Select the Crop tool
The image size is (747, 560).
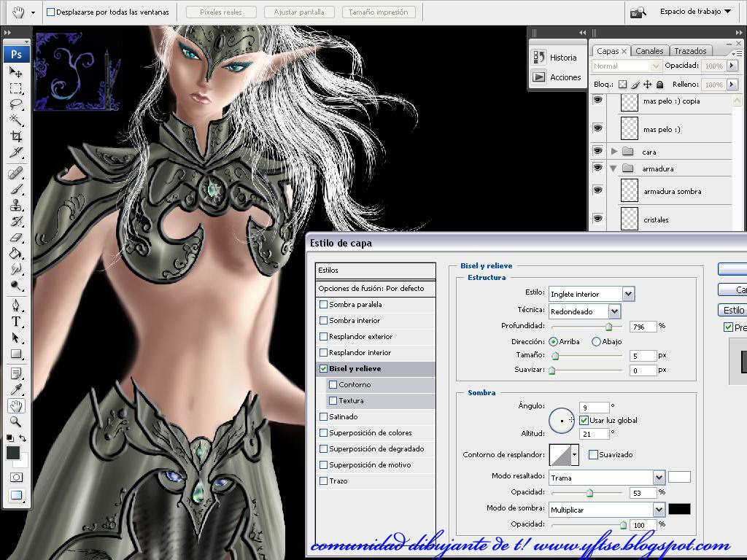[16, 136]
